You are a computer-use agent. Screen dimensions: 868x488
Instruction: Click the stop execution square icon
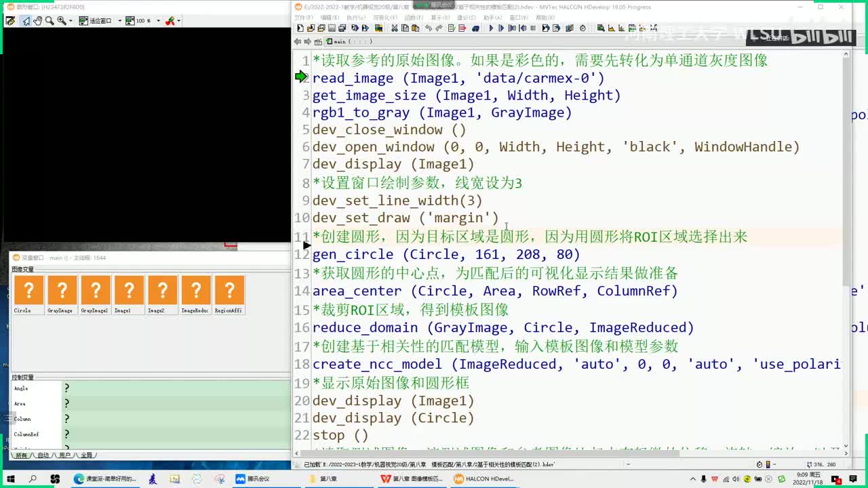533,28
